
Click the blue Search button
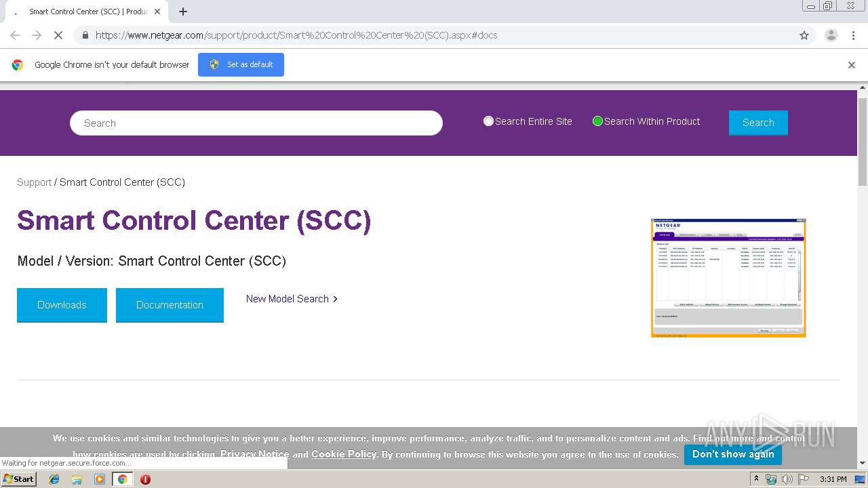(x=758, y=123)
